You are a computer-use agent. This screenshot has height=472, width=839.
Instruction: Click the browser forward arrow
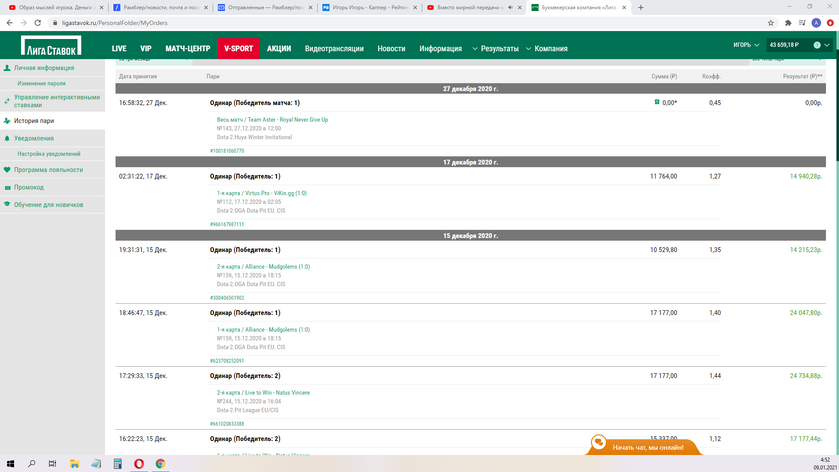[x=24, y=23]
